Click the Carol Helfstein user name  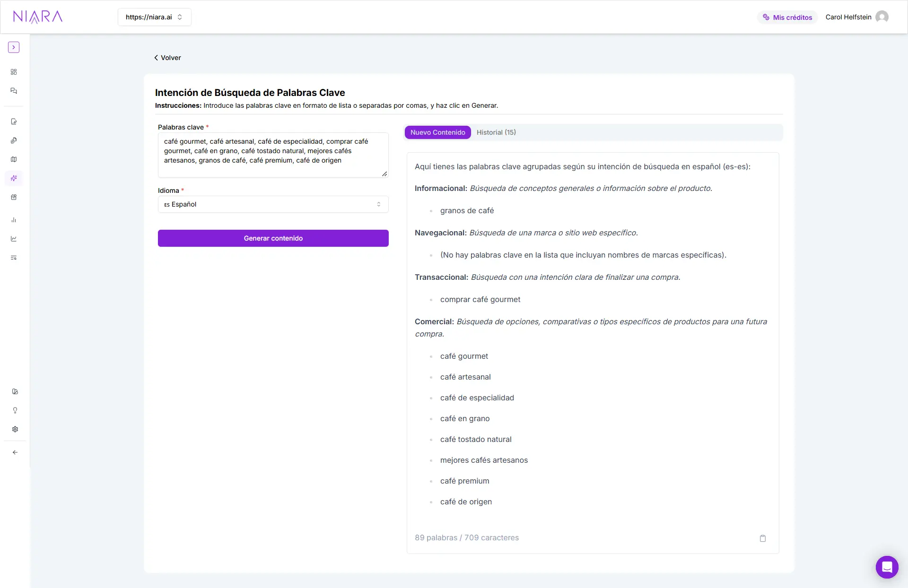848,17
